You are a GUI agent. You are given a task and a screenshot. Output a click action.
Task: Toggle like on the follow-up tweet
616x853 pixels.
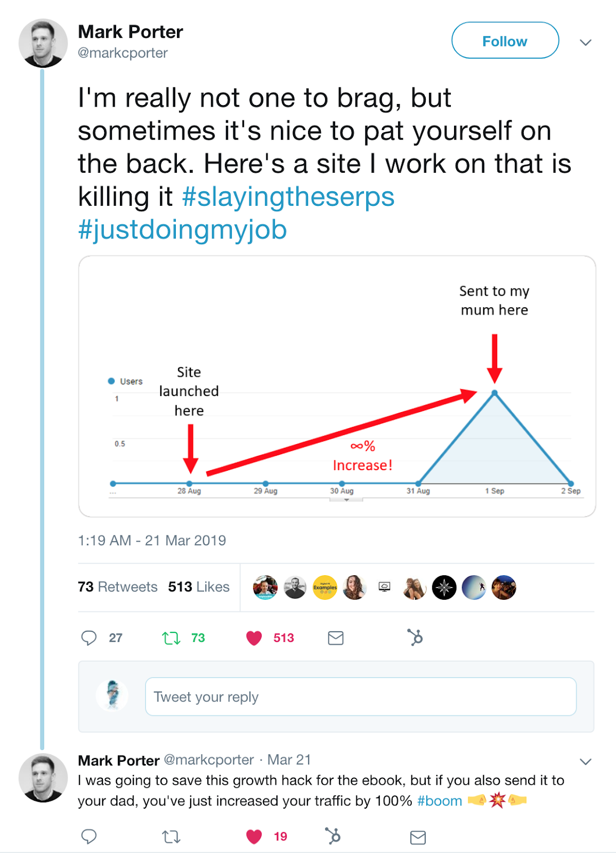254,836
